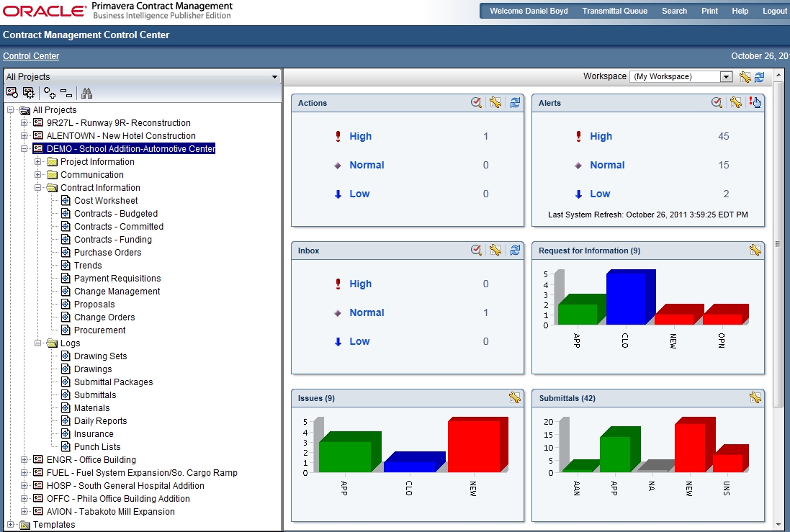790x532 pixels.
Task: Click the Actions panel wrench customize icon
Action: 495,102
